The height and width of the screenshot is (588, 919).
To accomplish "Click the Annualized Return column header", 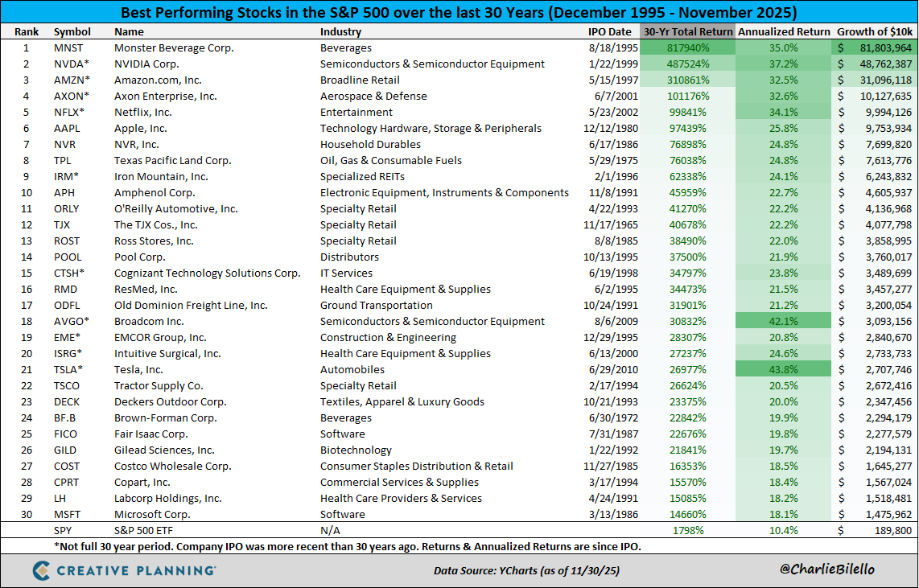I will click(783, 32).
